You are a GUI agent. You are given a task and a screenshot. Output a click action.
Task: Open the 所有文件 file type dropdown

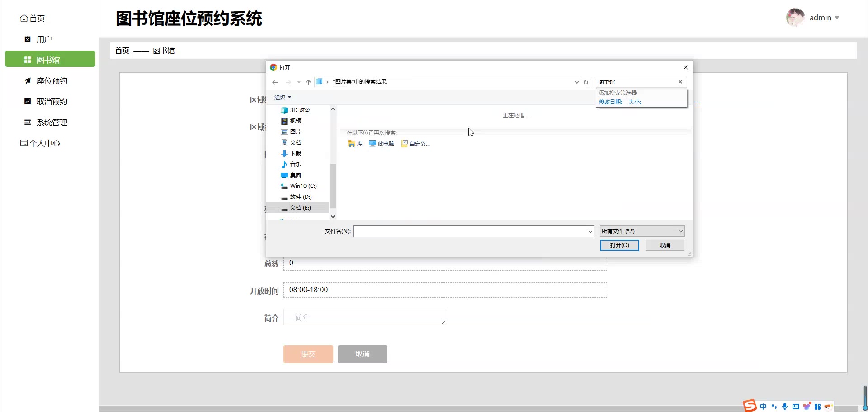642,231
